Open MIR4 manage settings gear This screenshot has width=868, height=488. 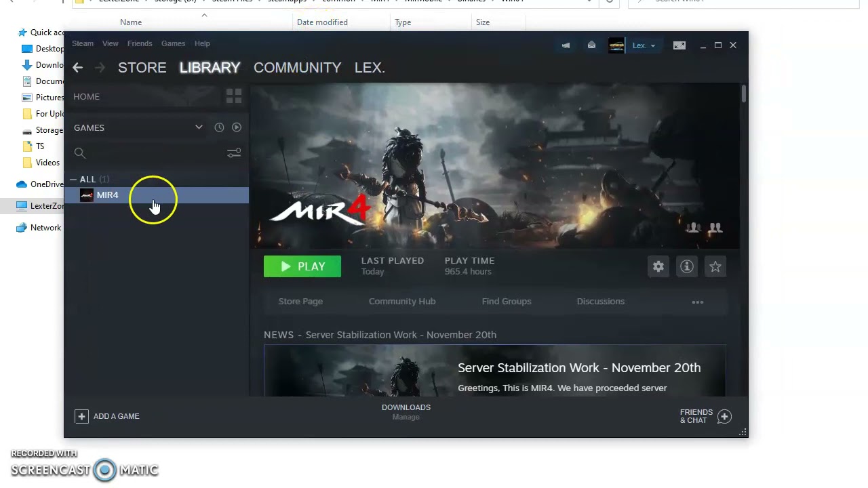point(658,266)
